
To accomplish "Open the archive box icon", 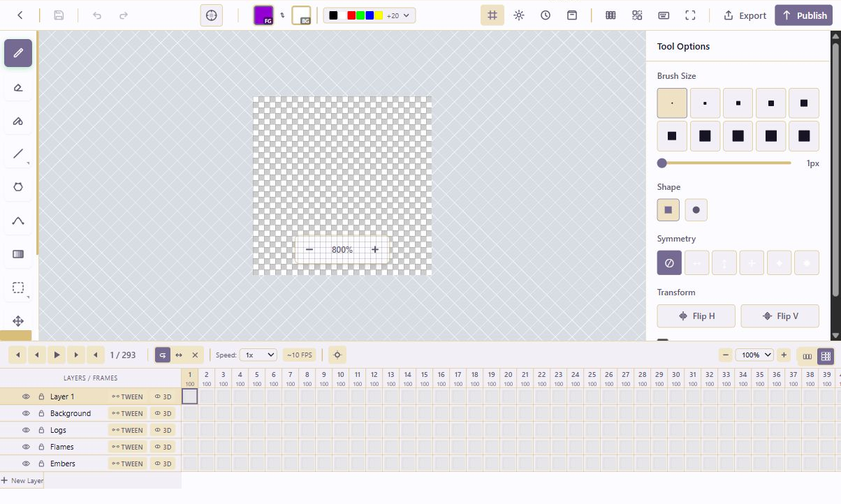I will [x=572, y=15].
